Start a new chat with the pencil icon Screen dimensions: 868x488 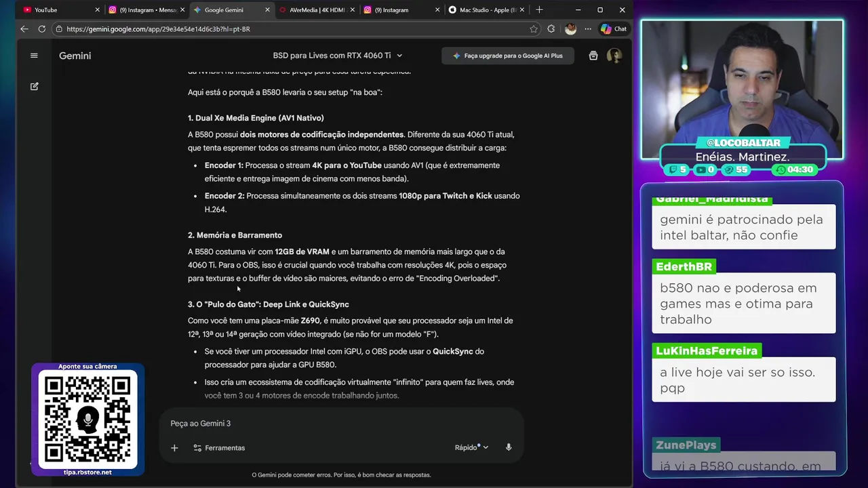[x=34, y=86]
